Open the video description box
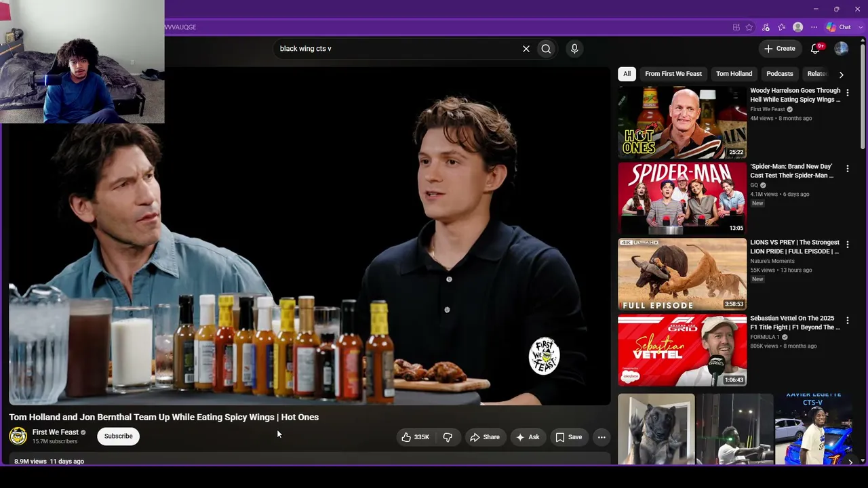868x488 pixels. click(310, 460)
